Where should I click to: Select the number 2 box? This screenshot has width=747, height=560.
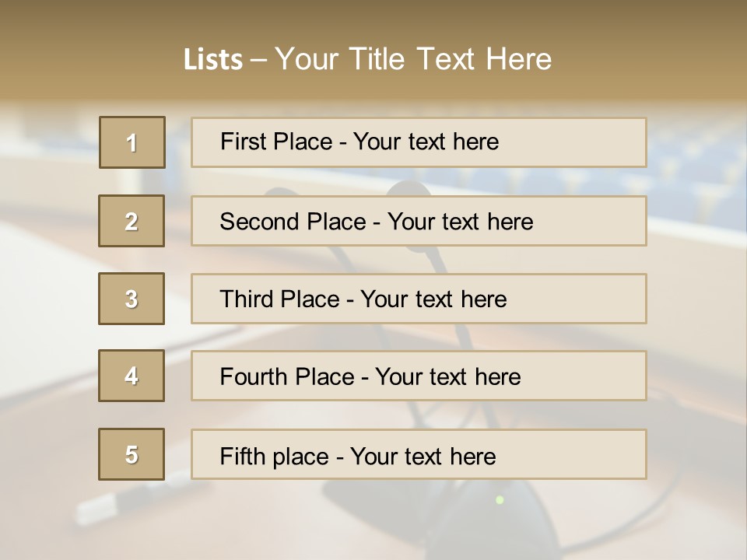click(x=132, y=221)
